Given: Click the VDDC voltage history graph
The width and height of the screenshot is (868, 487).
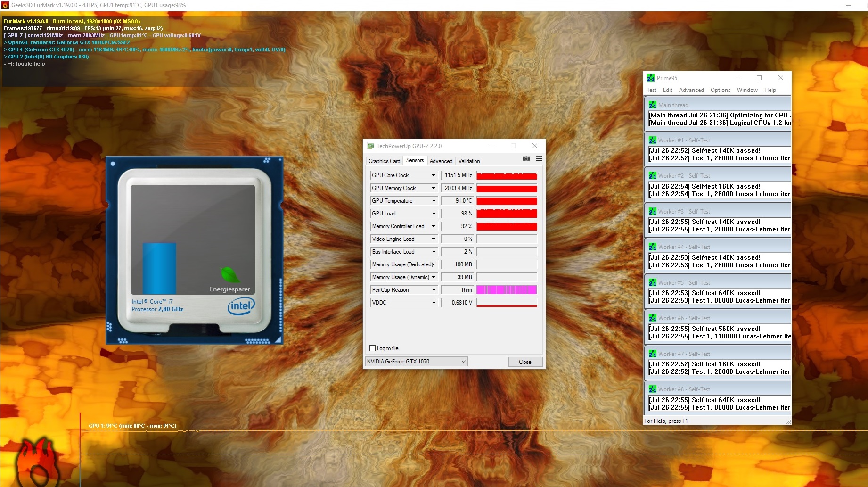Looking at the screenshot, I should pyautogui.click(x=507, y=303).
